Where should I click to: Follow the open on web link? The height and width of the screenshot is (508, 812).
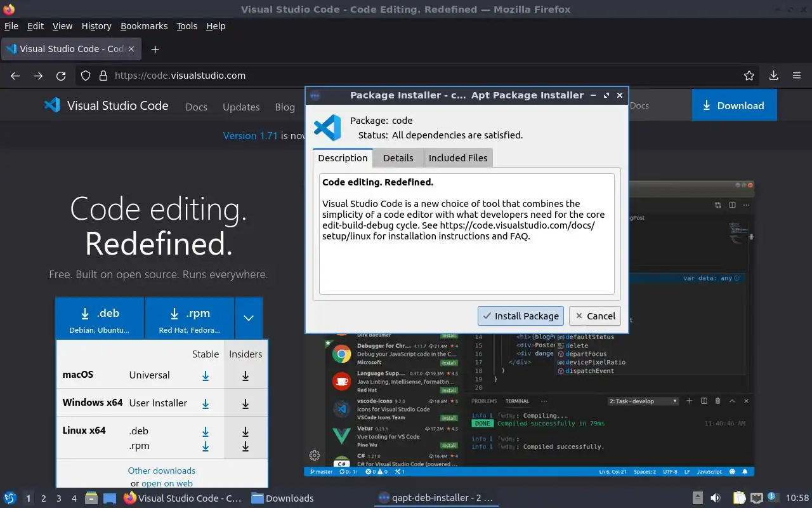[x=167, y=483]
